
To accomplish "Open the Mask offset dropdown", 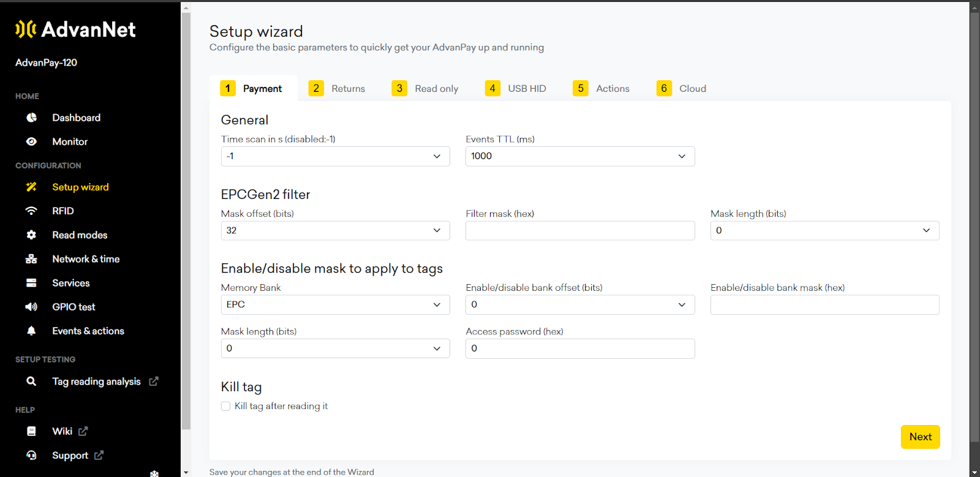I will [x=335, y=231].
